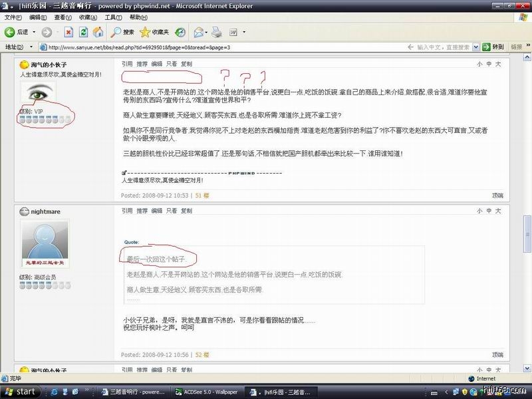Click the Back (后退) arrow icon
The image size is (532, 399).
pyautogui.click(x=11, y=32)
